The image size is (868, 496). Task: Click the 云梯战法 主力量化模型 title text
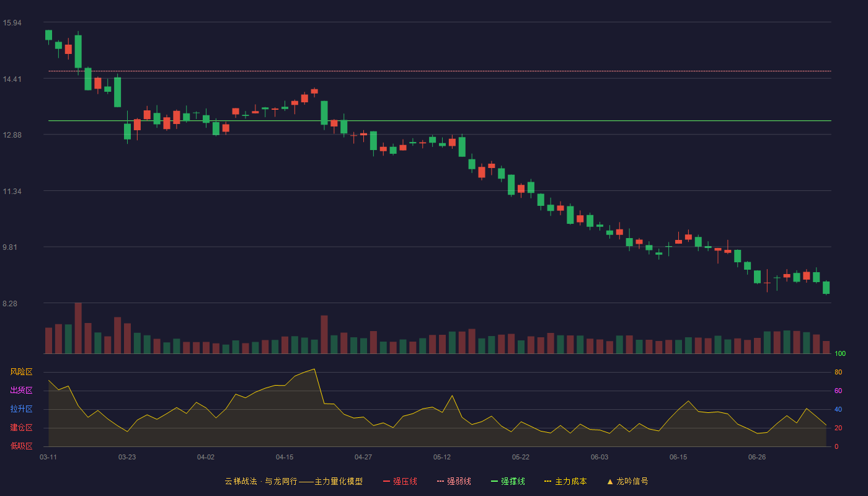click(294, 481)
